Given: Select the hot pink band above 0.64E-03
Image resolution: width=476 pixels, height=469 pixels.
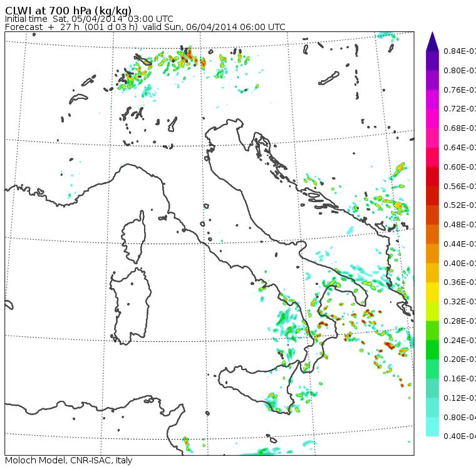Looking at the screenshot, I should tap(432, 138).
